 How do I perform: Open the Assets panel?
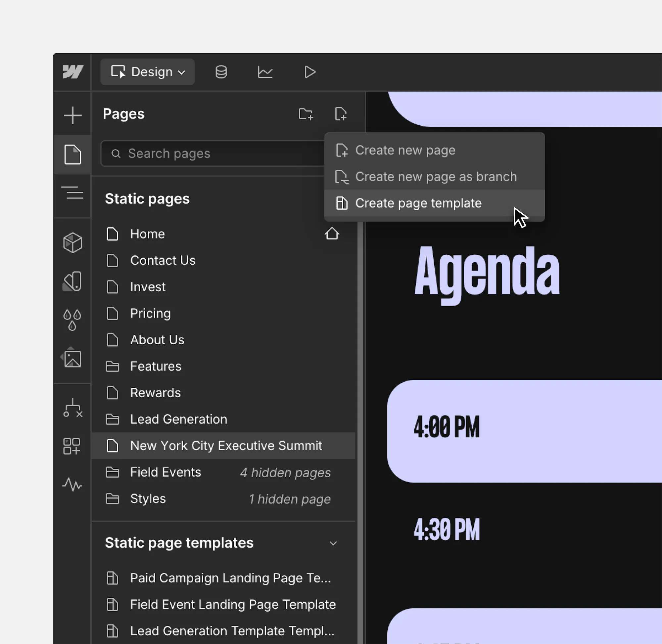point(72,359)
